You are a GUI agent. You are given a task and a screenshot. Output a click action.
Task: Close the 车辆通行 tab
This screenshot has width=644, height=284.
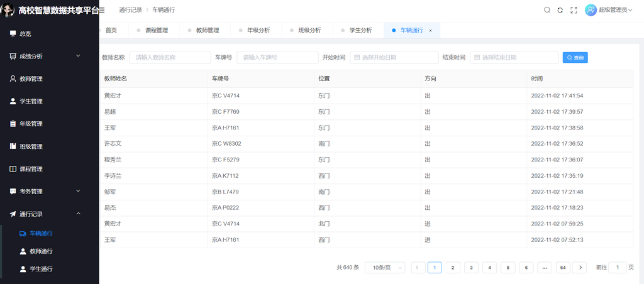430,31
